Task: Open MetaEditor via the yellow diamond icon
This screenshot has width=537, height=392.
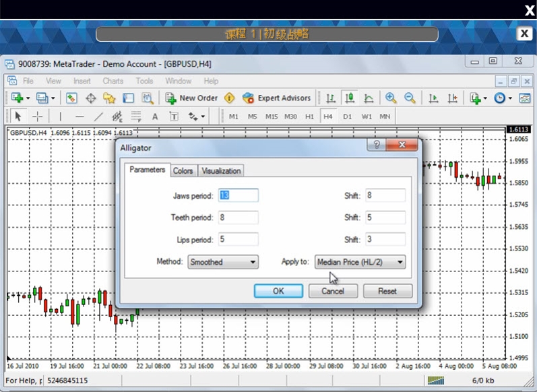Action: coord(229,98)
